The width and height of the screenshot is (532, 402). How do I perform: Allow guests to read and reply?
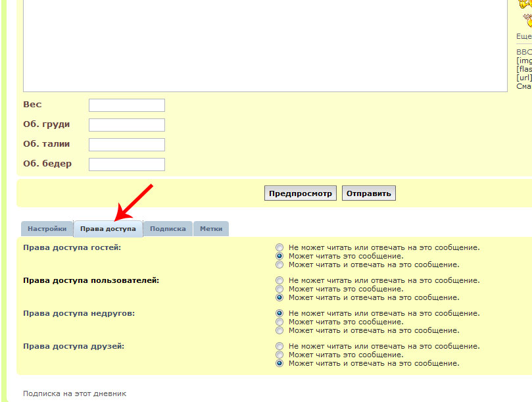[279, 264]
